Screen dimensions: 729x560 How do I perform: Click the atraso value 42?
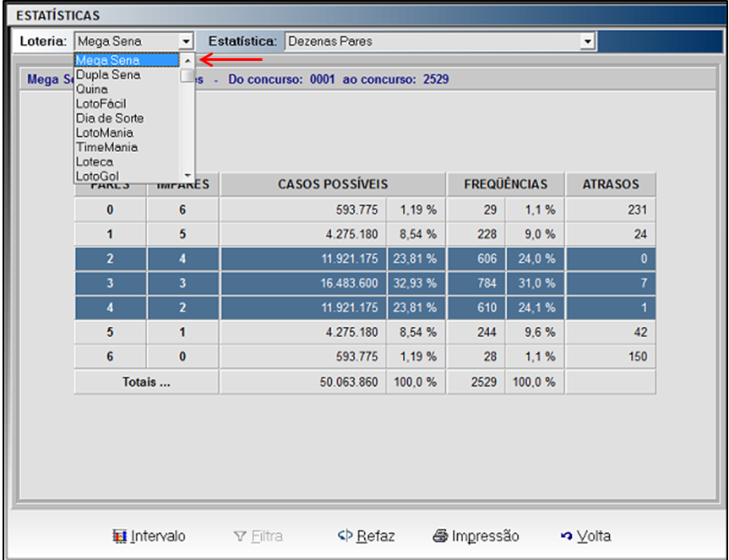coord(611,332)
